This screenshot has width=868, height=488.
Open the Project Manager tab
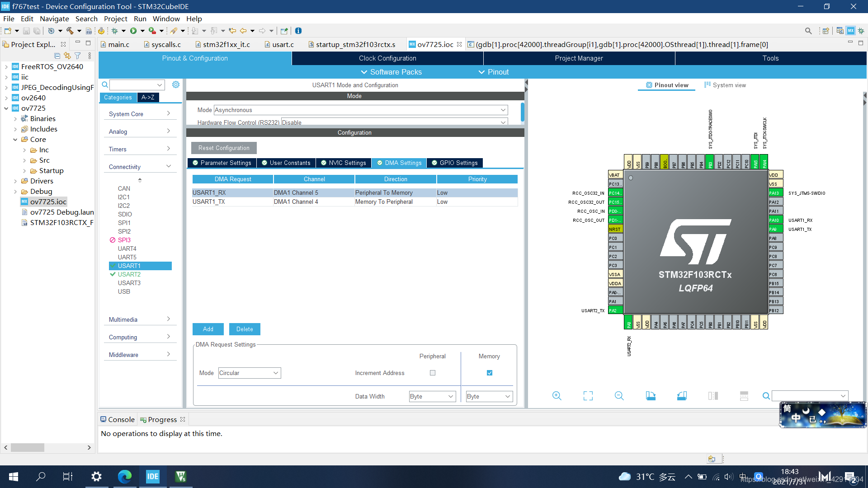pyautogui.click(x=579, y=58)
